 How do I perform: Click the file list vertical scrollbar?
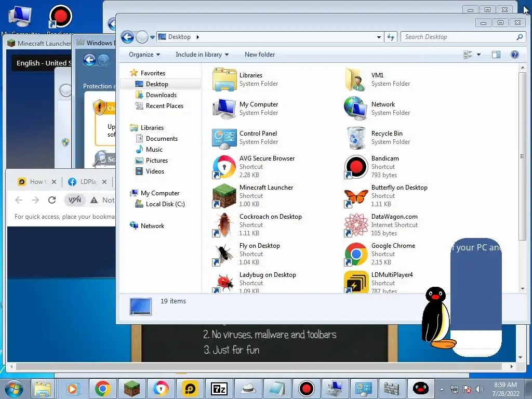(x=522, y=156)
